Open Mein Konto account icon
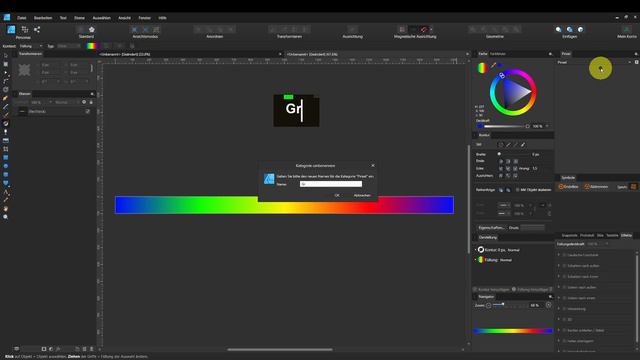The image size is (640, 360). [x=627, y=29]
